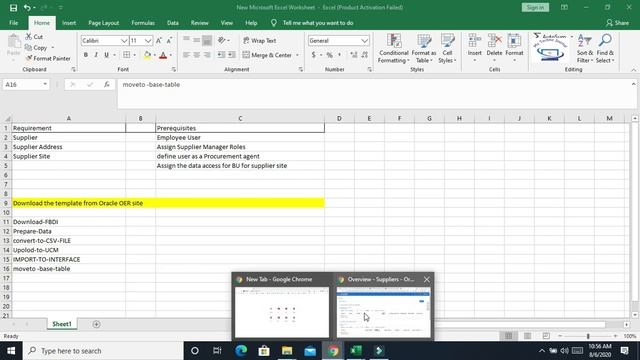The image size is (640, 360).
Task: Expand the Name Box dropdown arrow
Action: [x=45, y=84]
